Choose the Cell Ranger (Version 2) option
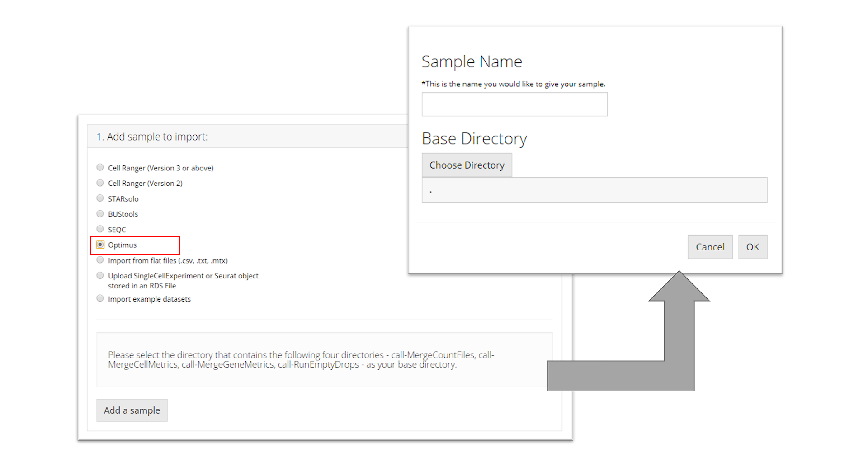Viewport: 868px width, 462px height. 100,183
